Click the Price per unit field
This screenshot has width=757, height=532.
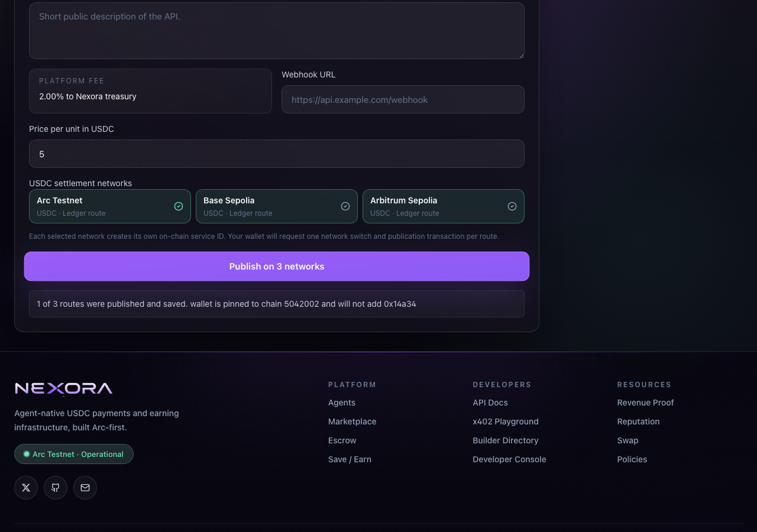click(x=277, y=154)
